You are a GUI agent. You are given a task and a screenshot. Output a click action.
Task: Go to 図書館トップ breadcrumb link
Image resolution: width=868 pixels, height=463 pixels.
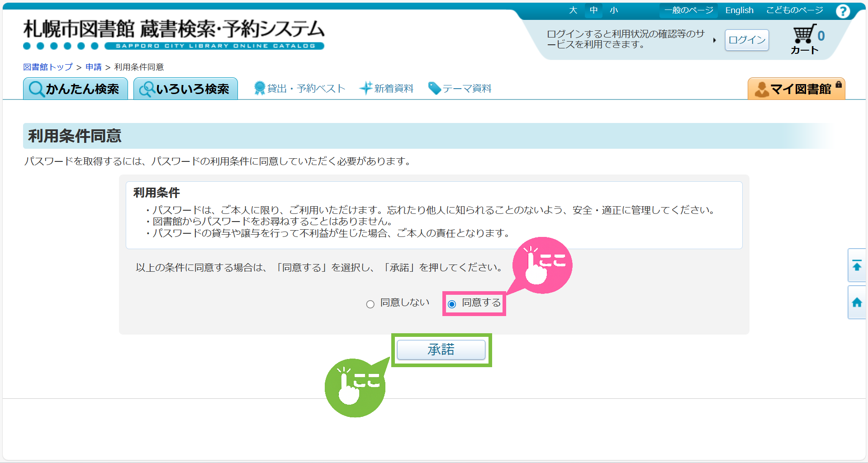(48, 67)
